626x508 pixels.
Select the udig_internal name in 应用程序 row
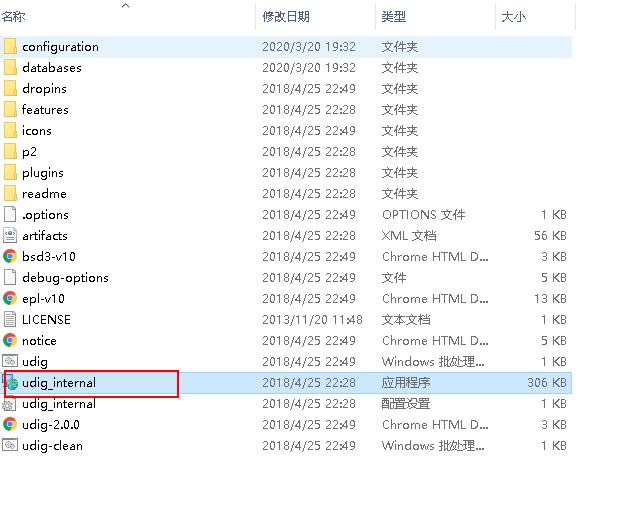(59, 383)
